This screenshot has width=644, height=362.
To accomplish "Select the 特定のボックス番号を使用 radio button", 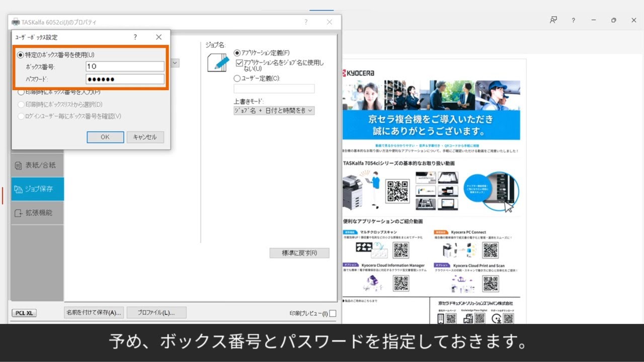I will point(21,55).
